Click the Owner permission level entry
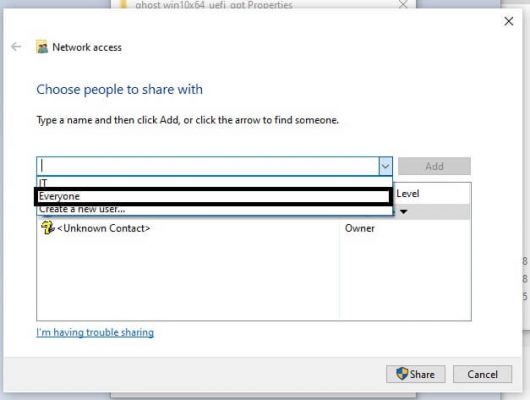Screen dimensions: 530x400 360,228
